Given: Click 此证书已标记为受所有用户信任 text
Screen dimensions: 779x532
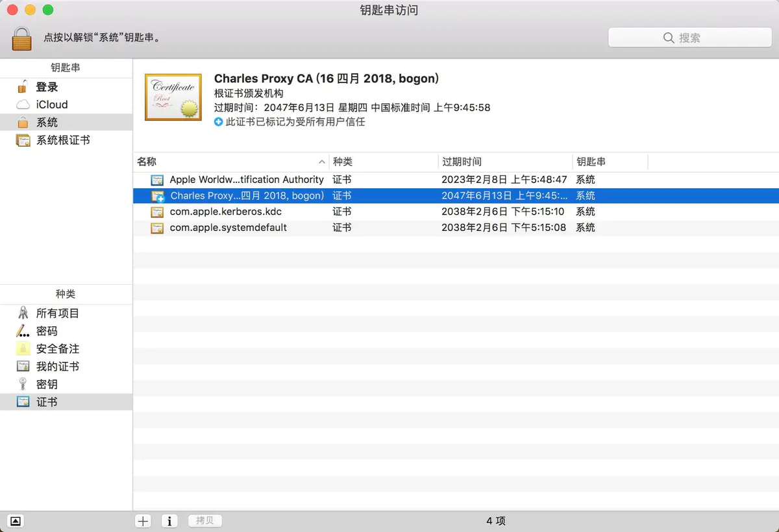Looking at the screenshot, I should coord(295,122).
